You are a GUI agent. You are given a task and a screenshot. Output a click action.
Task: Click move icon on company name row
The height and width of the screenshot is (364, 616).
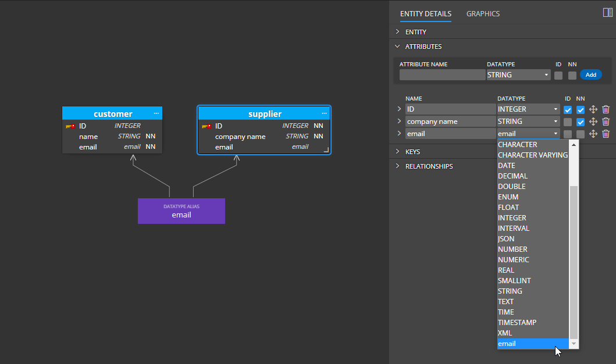pos(593,122)
